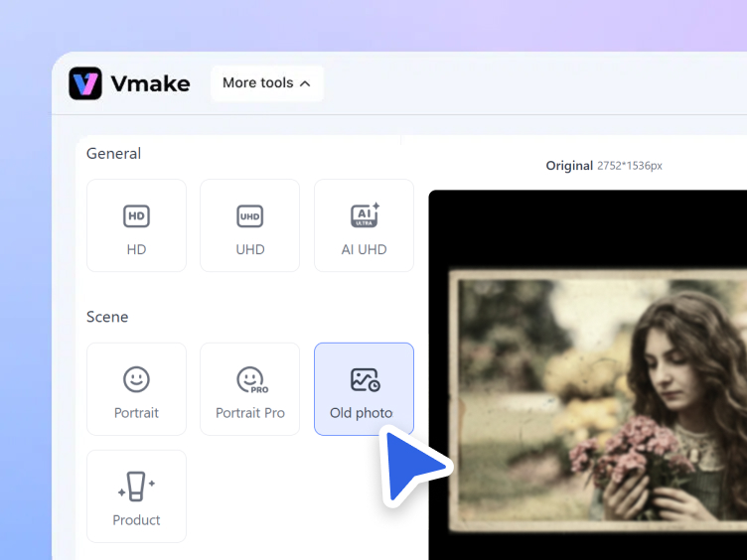Viewport: 747px width, 560px height.
Task: Click the Vmake brand name text
Action: point(150,83)
